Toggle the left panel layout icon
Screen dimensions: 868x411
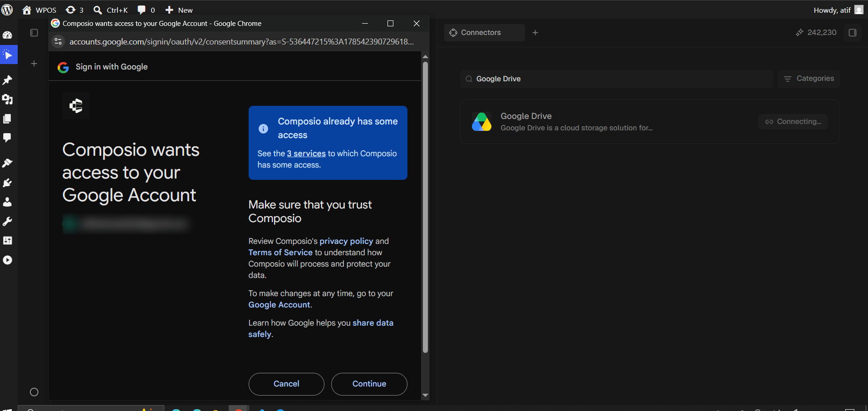(34, 33)
